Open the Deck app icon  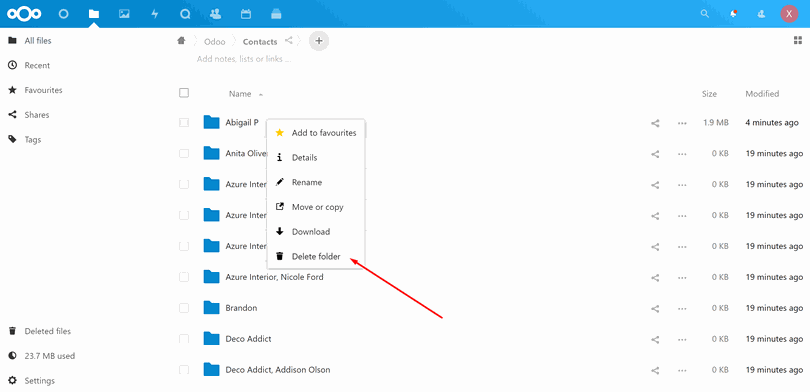(x=276, y=14)
